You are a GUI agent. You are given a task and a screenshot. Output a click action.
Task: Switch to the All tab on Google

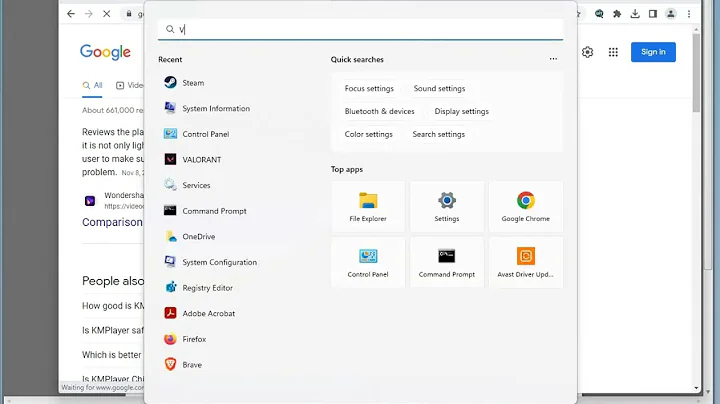click(92, 85)
